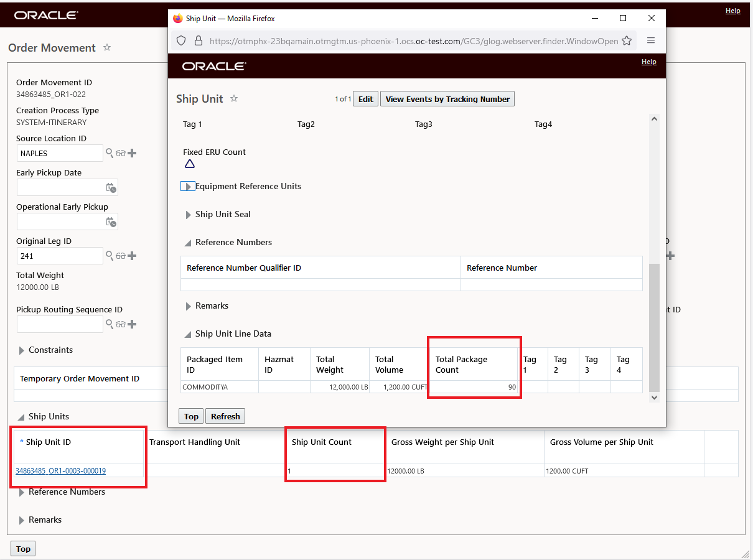
Task: Click plus icon beside Source Location ID
Action: (x=132, y=153)
